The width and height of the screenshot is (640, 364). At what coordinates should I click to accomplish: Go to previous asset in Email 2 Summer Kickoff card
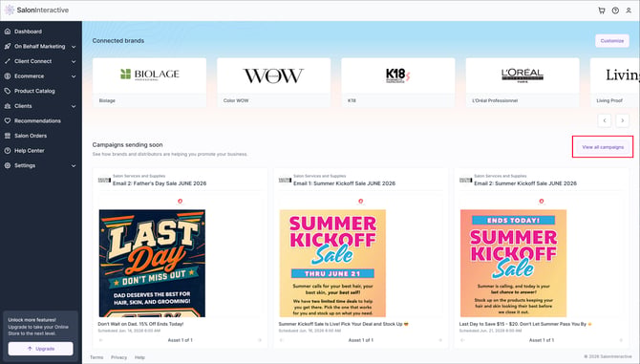tap(462, 340)
